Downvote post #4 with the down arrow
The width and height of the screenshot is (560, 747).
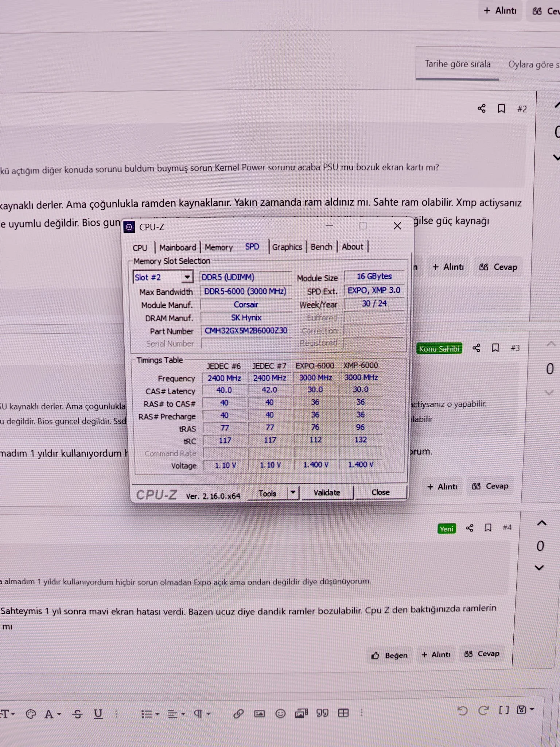pos(539,568)
